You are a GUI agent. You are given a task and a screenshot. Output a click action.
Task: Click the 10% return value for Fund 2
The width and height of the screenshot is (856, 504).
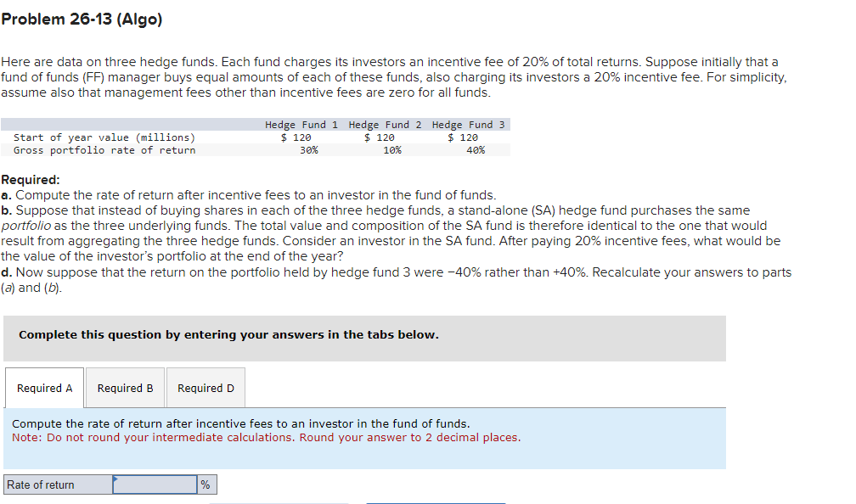tap(392, 150)
